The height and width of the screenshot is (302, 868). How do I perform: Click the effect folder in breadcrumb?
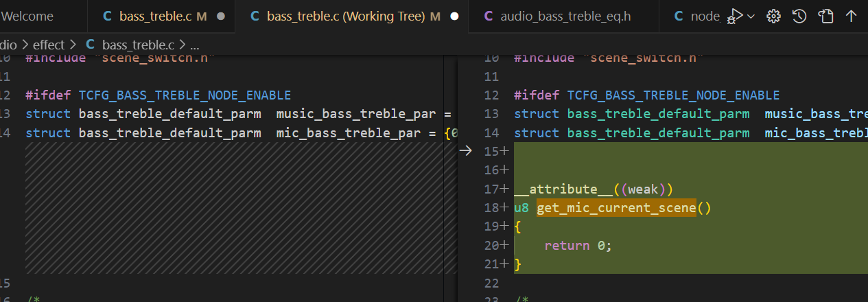(48, 45)
